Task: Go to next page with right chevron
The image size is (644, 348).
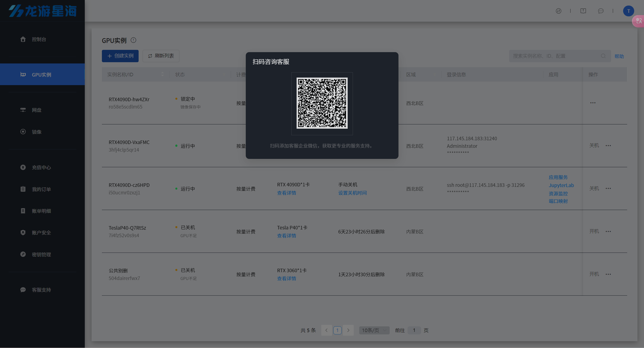Action: pyautogui.click(x=348, y=330)
